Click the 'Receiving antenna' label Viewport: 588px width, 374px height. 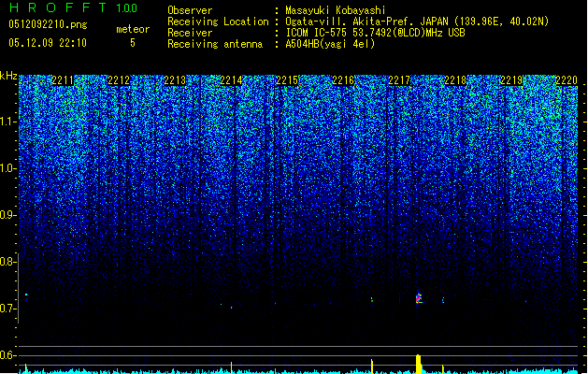pyautogui.click(x=215, y=44)
